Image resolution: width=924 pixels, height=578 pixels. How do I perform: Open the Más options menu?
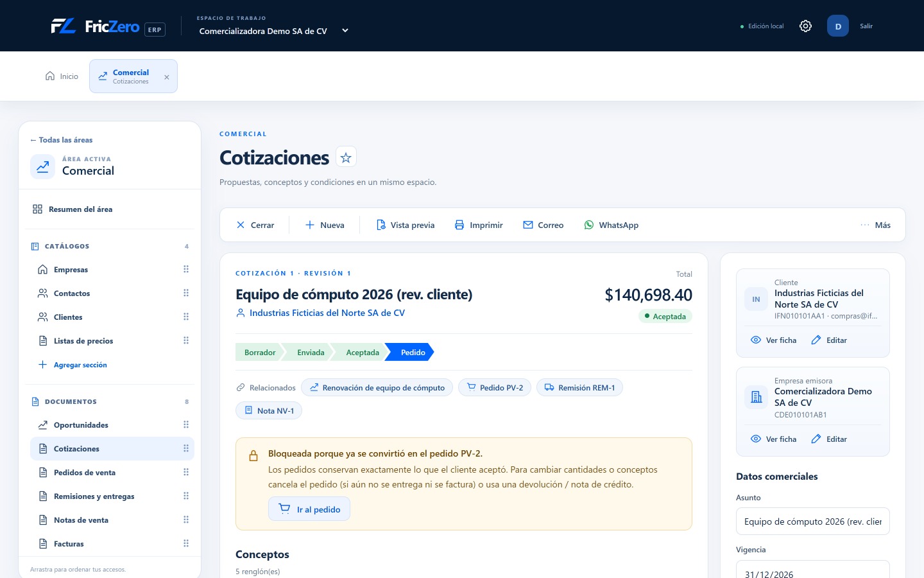coord(876,225)
